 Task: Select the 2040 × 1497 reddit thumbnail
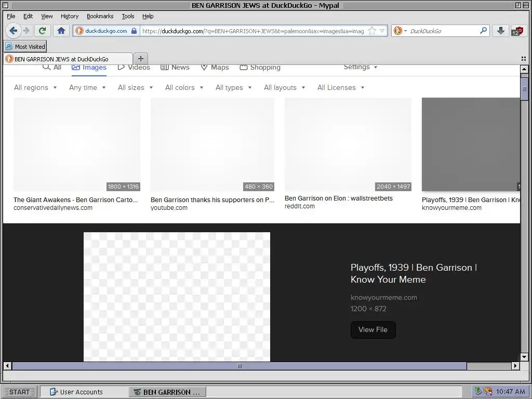(348, 144)
